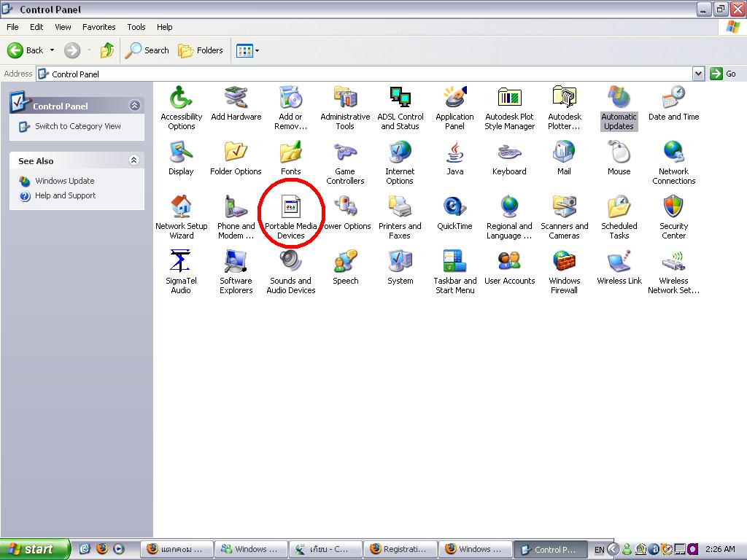This screenshot has width=747, height=560.
Task: Open Sounds and Audio Devices
Action: pyautogui.click(x=290, y=272)
